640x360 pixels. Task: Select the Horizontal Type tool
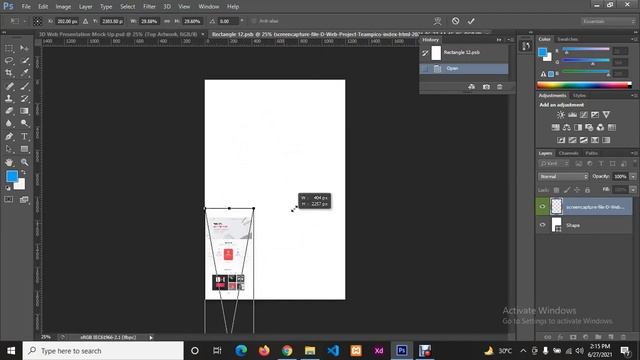[x=24, y=136]
